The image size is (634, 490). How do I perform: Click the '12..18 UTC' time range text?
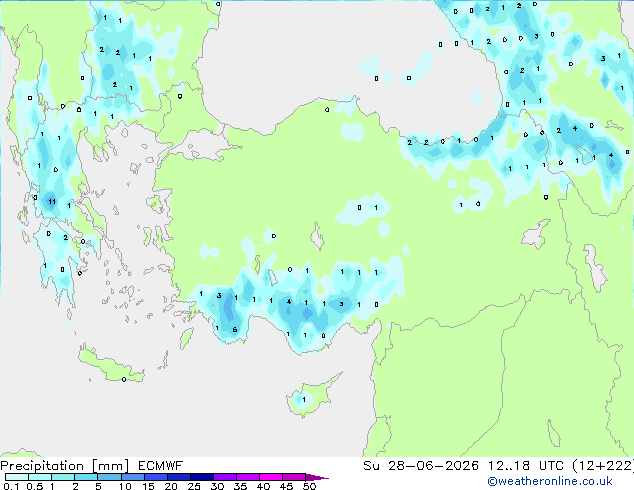click(x=525, y=466)
